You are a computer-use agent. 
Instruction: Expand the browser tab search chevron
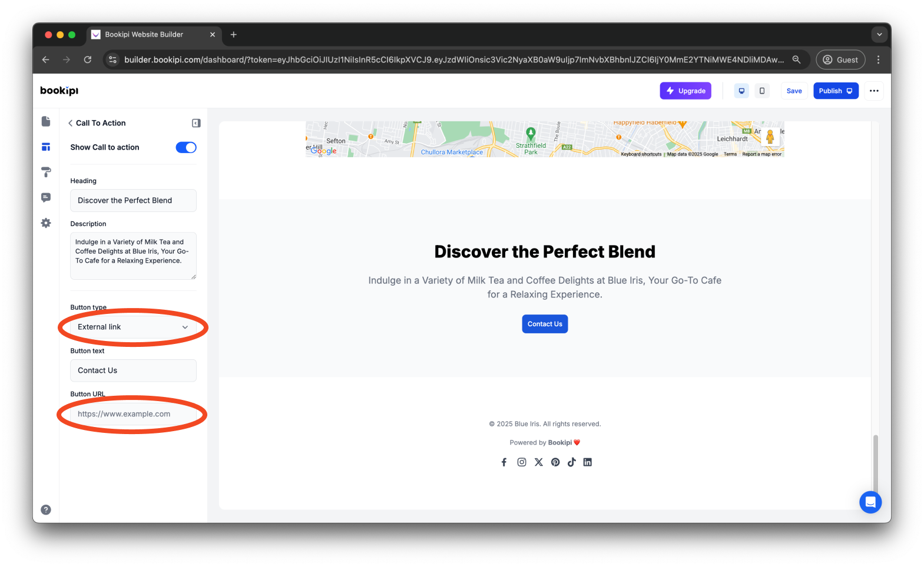tap(879, 35)
